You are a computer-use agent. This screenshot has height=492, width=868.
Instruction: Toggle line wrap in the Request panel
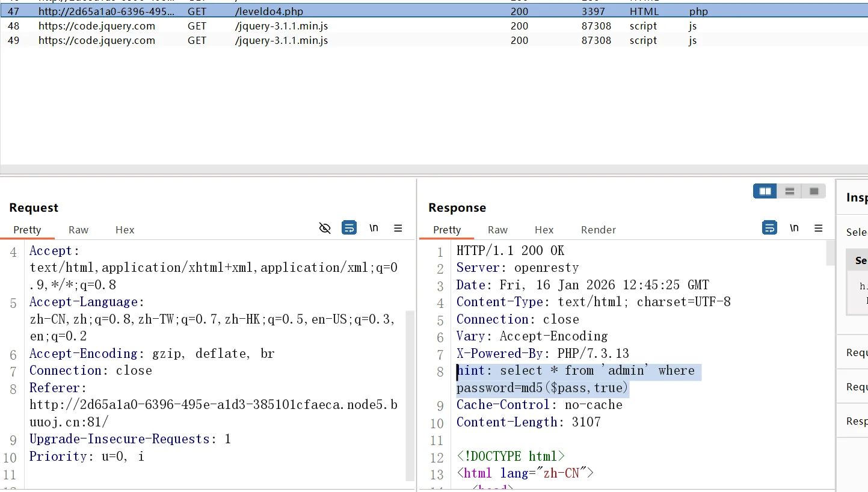[349, 228]
